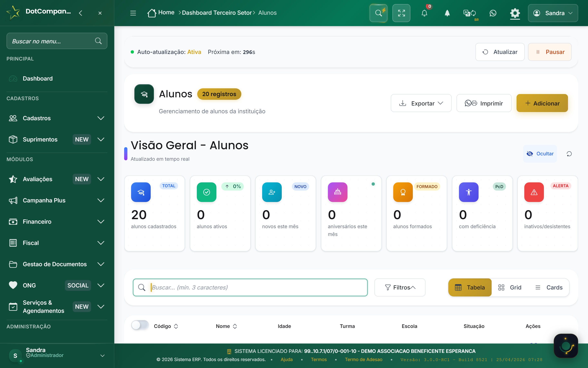Click the Escola column header
The height and width of the screenshot is (368, 588).
tap(409, 326)
